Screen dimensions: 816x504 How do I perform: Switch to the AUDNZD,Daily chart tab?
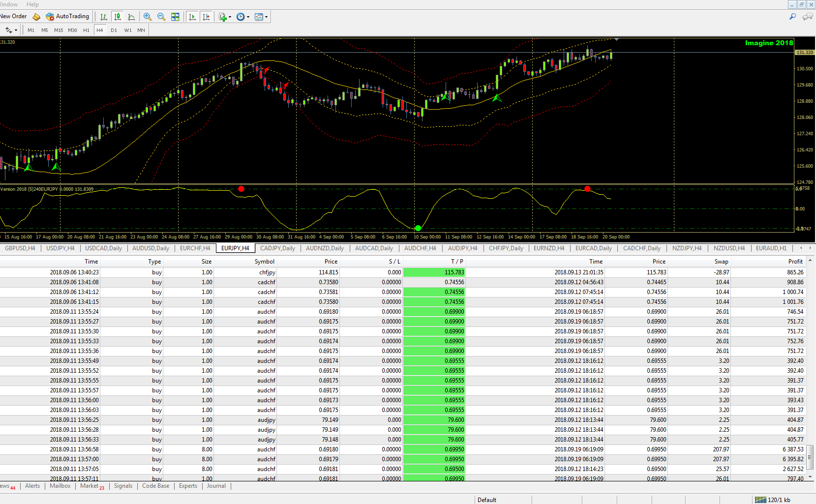(x=325, y=248)
